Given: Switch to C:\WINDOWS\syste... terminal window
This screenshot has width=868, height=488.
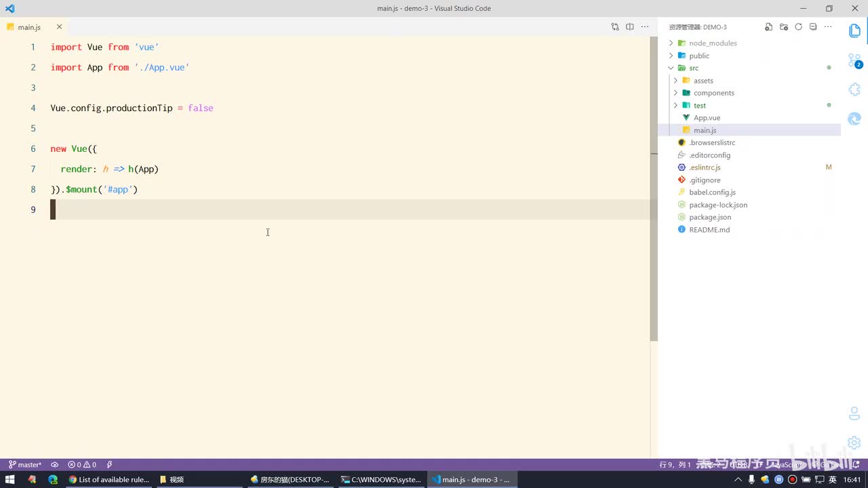Looking at the screenshot, I should coord(380,479).
